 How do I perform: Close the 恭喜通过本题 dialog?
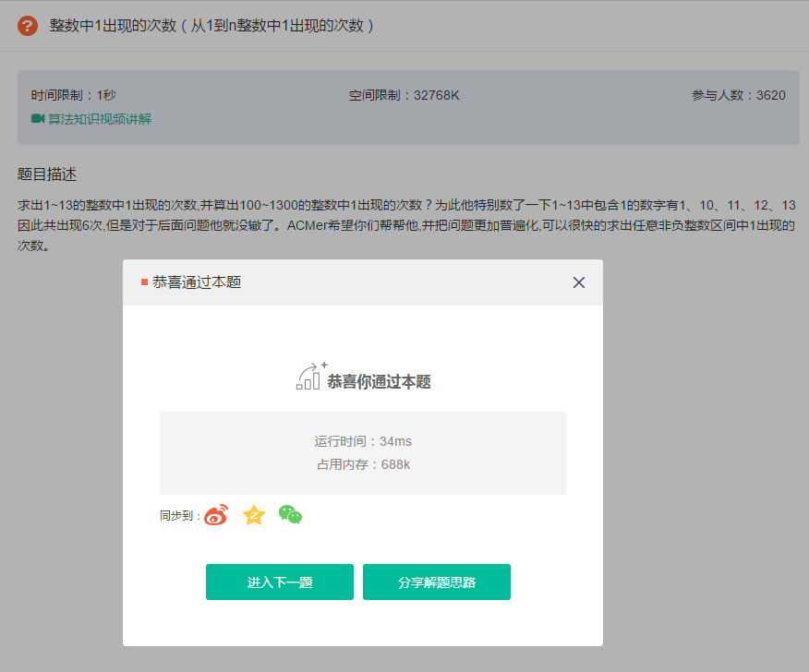[x=578, y=282]
